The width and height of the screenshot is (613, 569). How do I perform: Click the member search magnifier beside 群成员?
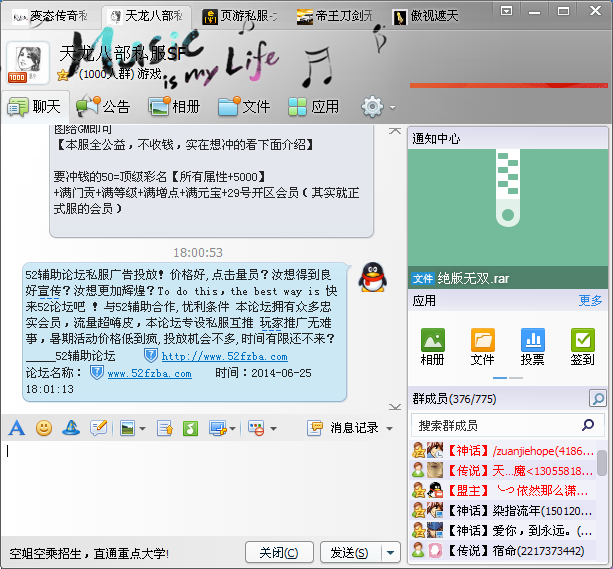click(x=597, y=398)
